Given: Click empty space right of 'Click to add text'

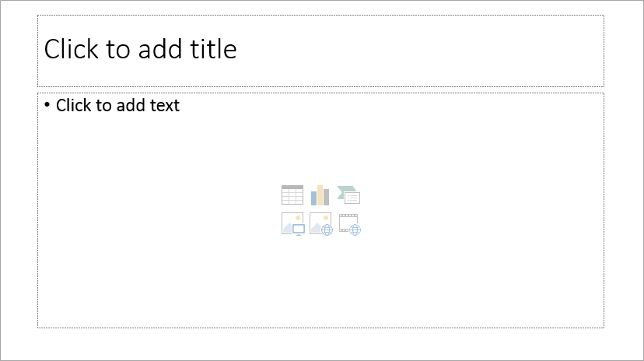Looking at the screenshot, I should [390, 105].
